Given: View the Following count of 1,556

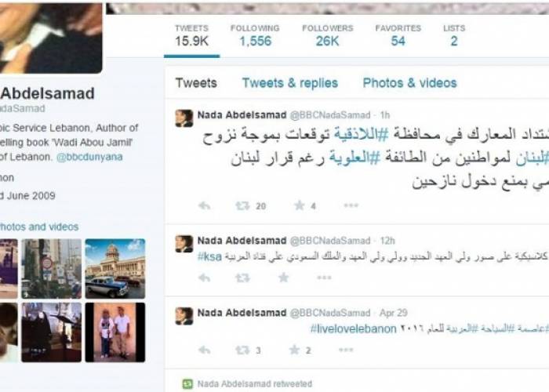Looking at the screenshot, I should [x=255, y=36].
